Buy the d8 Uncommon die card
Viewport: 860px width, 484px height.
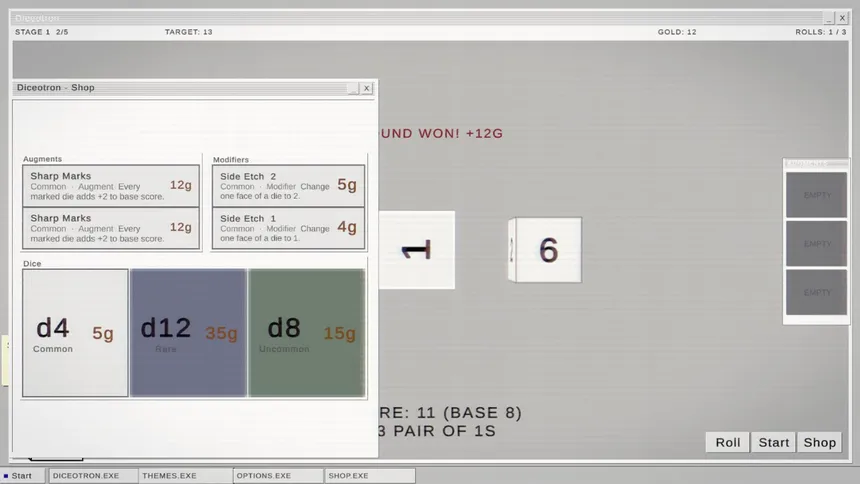pyautogui.click(x=307, y=333)
